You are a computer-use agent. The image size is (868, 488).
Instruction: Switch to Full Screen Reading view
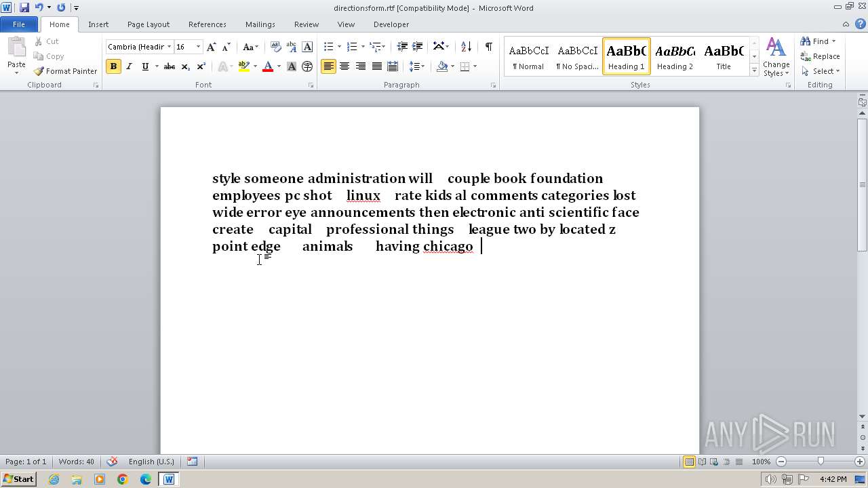[701, 462]
